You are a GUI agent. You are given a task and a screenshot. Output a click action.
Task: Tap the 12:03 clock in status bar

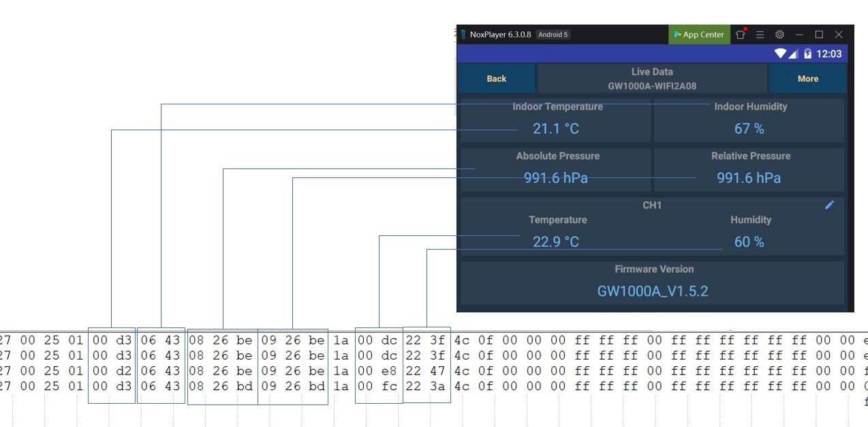click(828, 54)
